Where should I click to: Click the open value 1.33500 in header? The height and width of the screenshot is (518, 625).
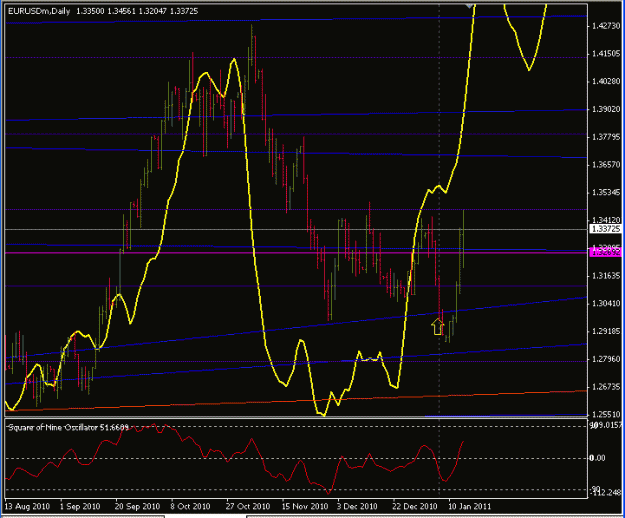[90, 11]
